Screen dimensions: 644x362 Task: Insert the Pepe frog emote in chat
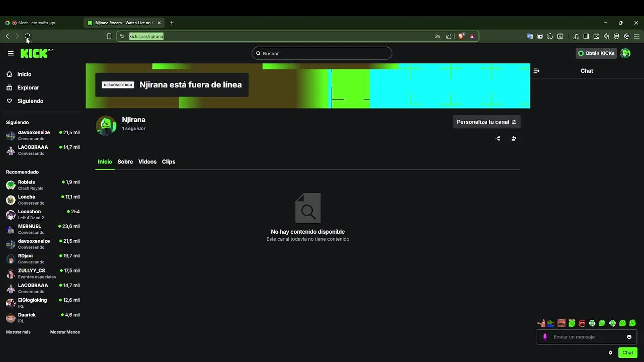pyautogui.click(x=551, y=323)
